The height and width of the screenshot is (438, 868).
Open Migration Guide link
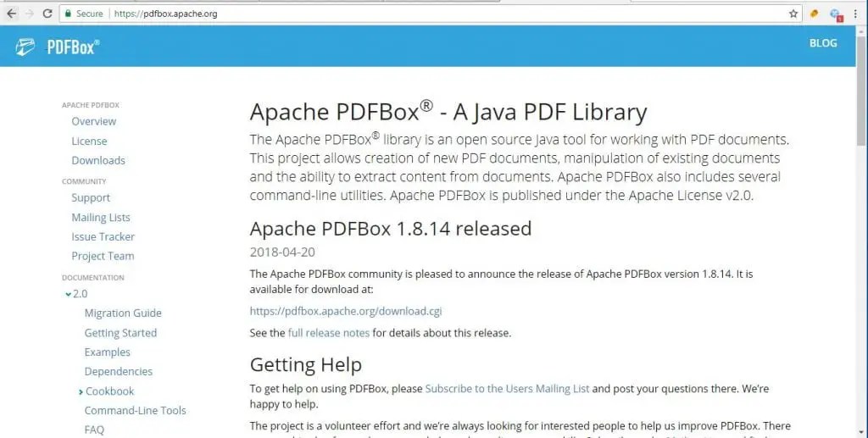(x=123, y=313)
